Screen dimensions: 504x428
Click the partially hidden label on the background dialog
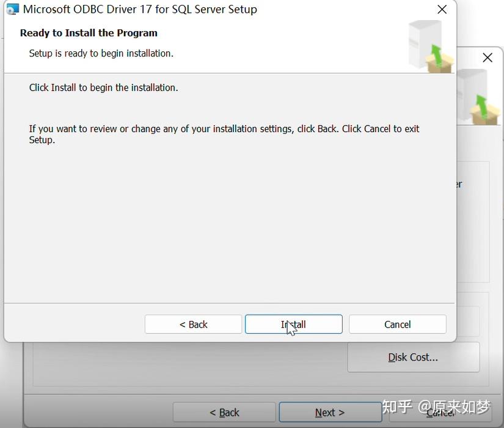pos(458,184)
